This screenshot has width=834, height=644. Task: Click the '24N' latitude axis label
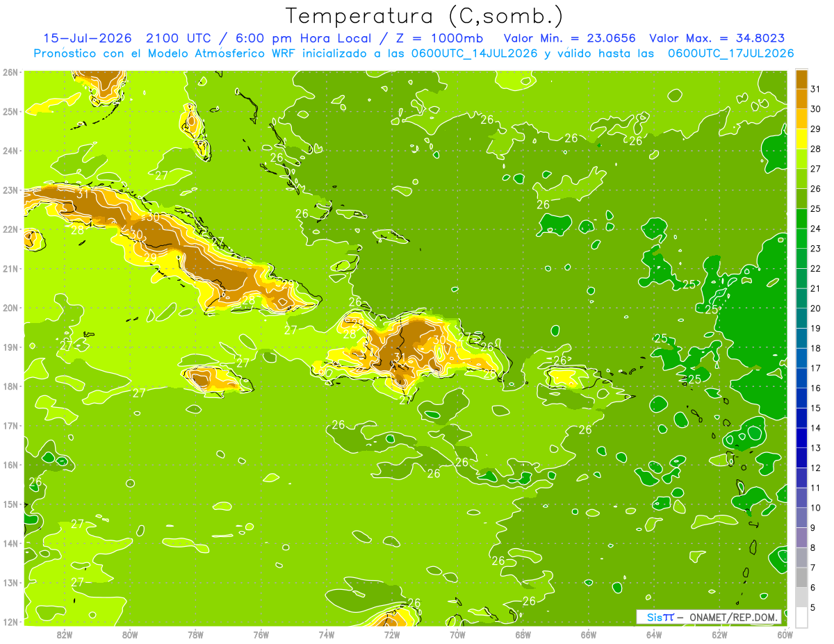point(10,151)
